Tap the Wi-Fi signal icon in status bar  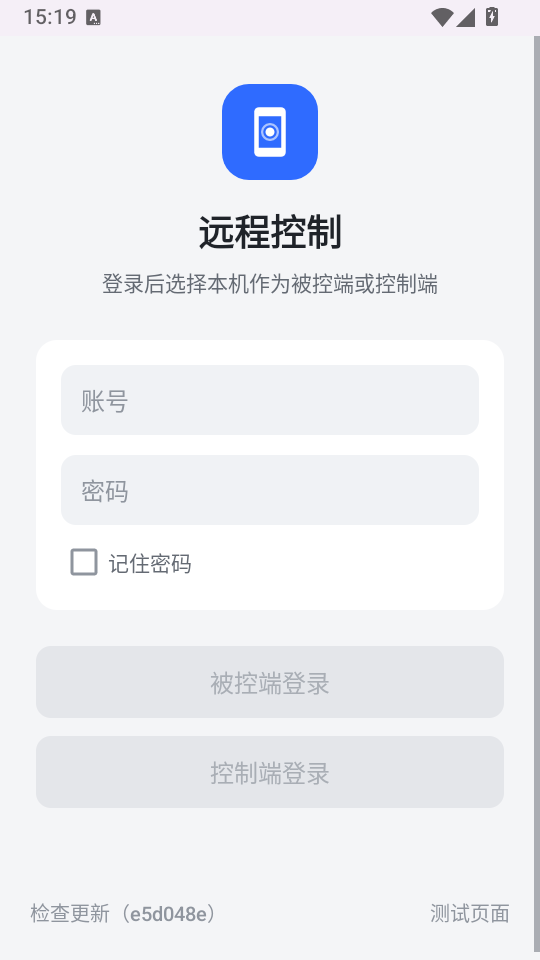(x=441, y=17)
